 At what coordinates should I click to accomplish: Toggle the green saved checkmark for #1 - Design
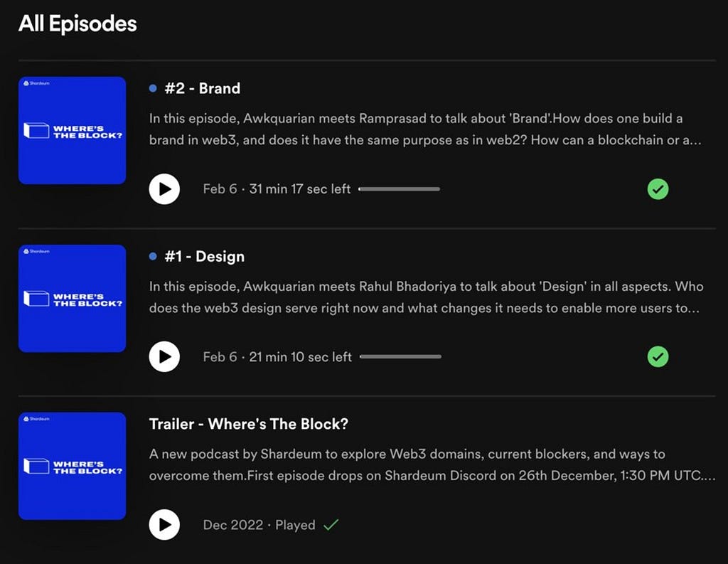[658, 357]
